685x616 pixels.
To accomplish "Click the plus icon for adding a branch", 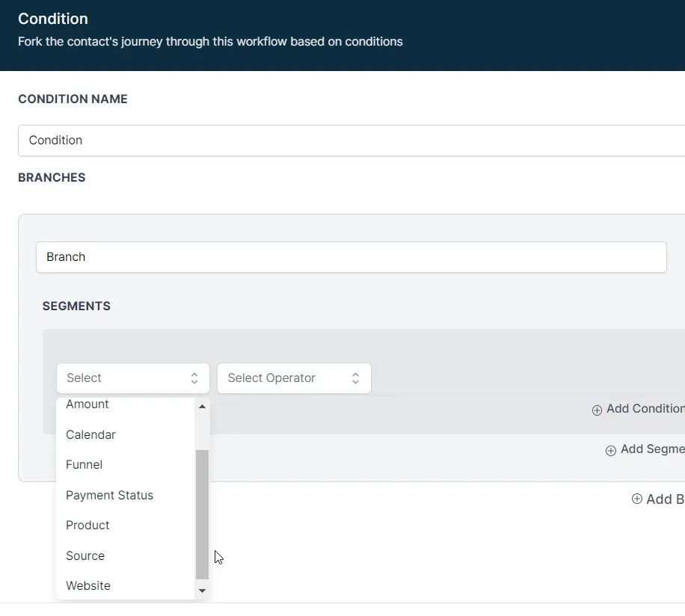I will pyautogui.click(x=637, y=499).
